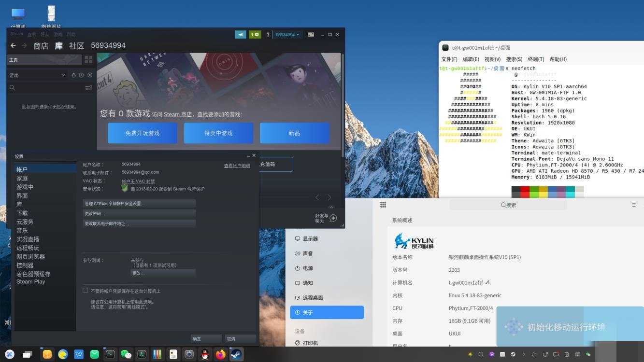
Task: Open Steam announcements megaphone button
Action: [x=240, y=35]
